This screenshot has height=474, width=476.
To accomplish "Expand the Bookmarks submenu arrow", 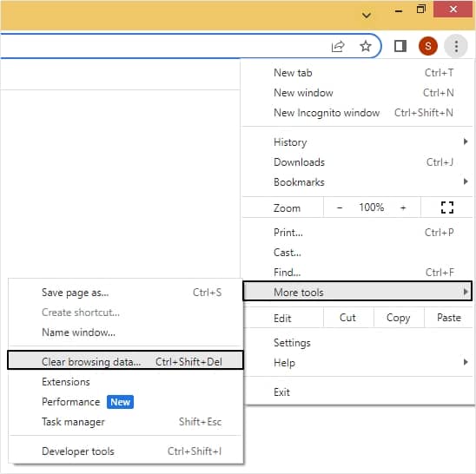I will tap(466, 181).
